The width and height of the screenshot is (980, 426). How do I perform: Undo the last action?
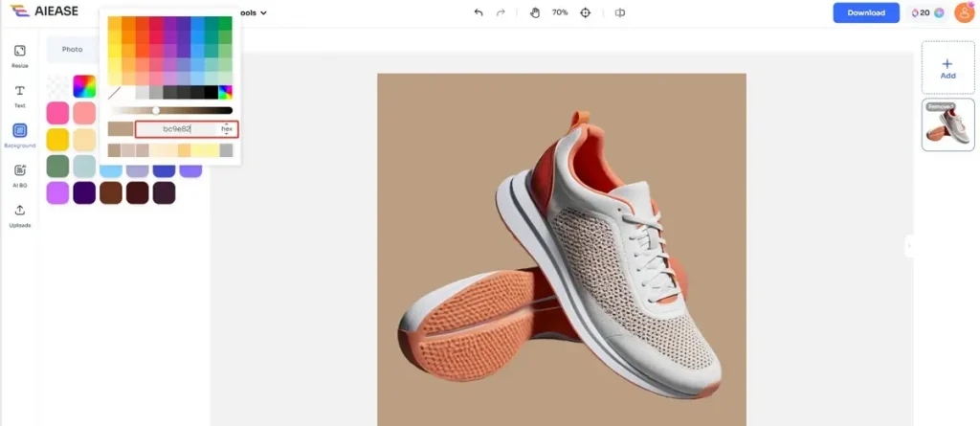point(479,13)
